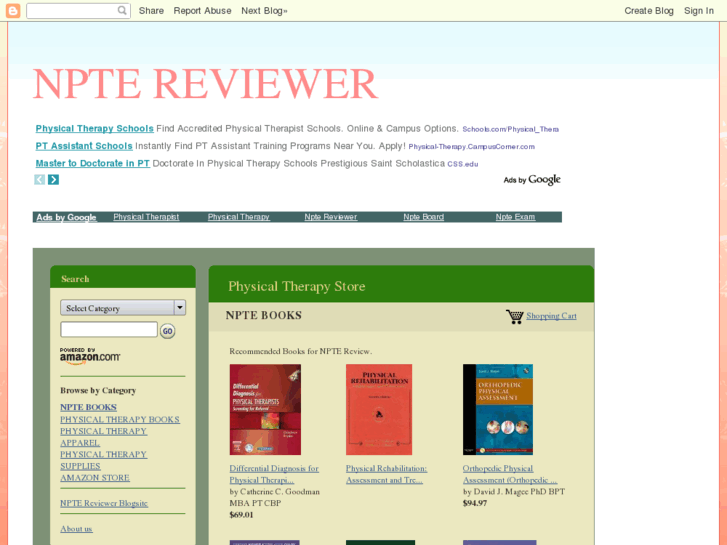727x545 pixels.
Task: Select PHYSICAL THERAPY SUPPLIES category
Action: 103,460
